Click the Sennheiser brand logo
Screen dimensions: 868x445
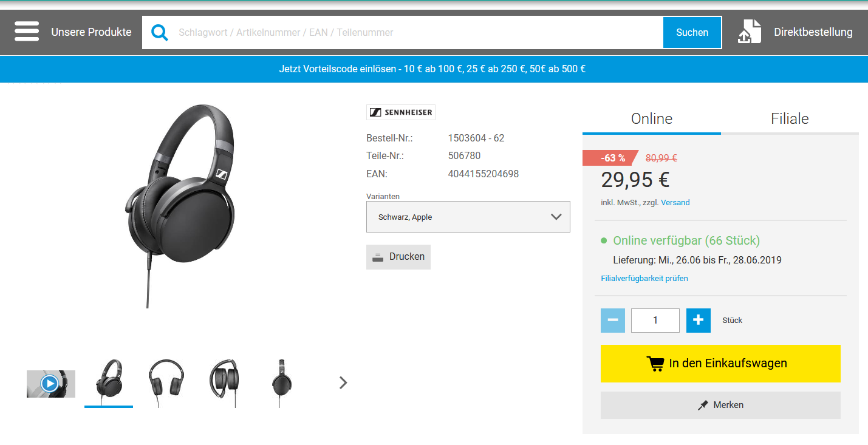click(x=401, y=112)
